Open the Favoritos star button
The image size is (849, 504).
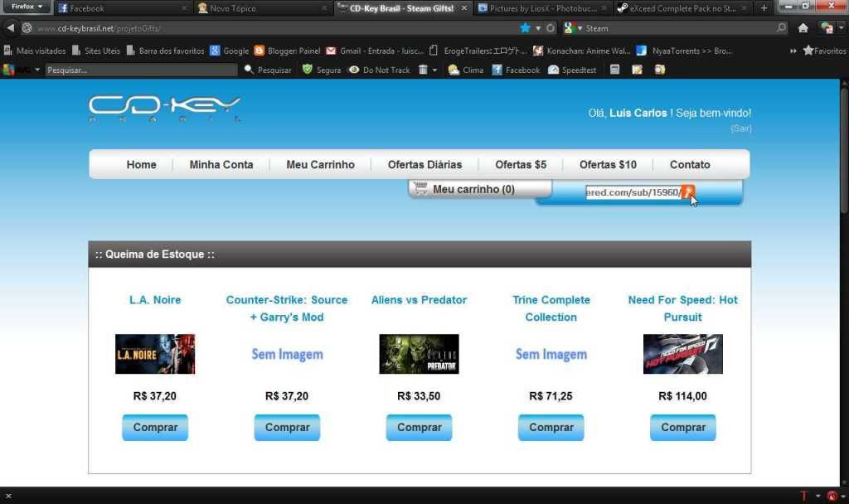coord(824,51)
